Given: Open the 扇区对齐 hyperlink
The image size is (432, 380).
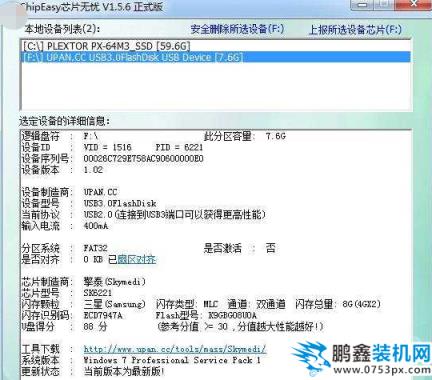Looking at the screenshot, I should (136, 259).
